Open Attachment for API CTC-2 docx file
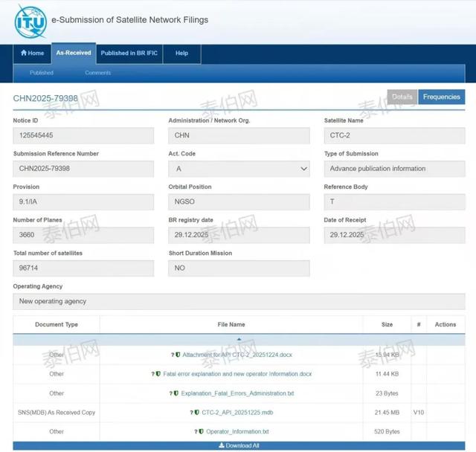 [237, 355]
